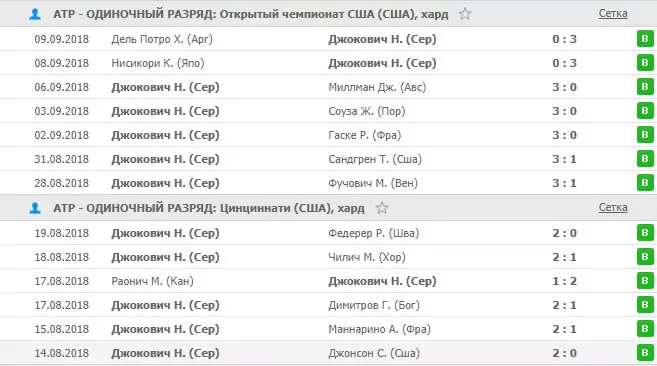Click the date 08.09.2018
This screenshot has width=657, height=366.
pyautogui.click(x=62, y=63)
